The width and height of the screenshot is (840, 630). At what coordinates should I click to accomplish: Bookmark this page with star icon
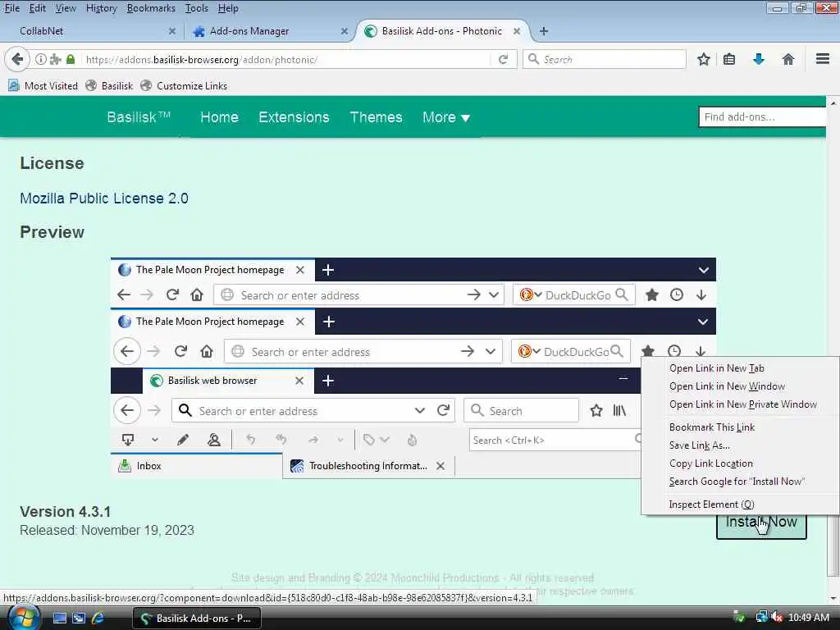703,59
